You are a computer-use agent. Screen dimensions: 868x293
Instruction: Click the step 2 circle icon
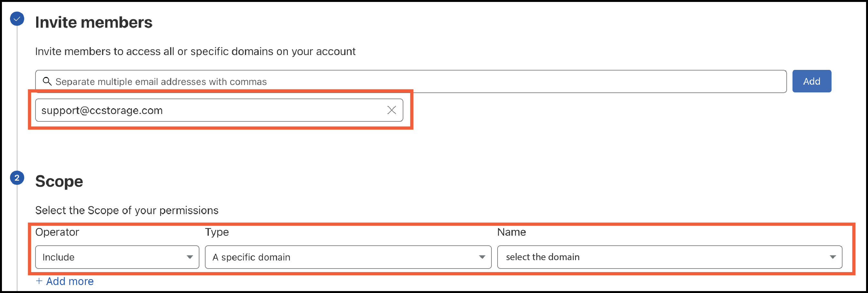[17, 178]
